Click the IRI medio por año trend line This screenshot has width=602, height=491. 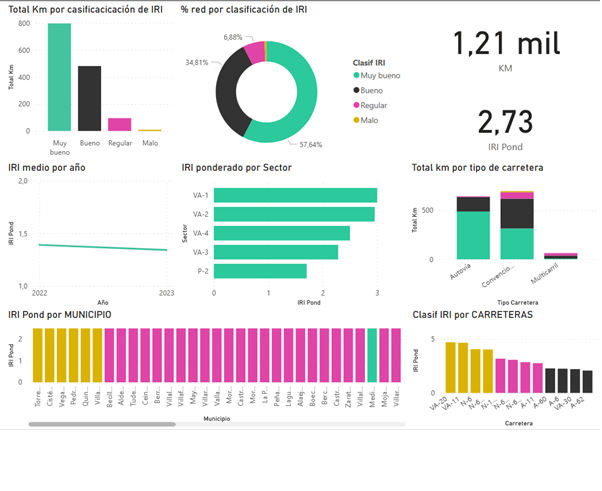(100, 247)
